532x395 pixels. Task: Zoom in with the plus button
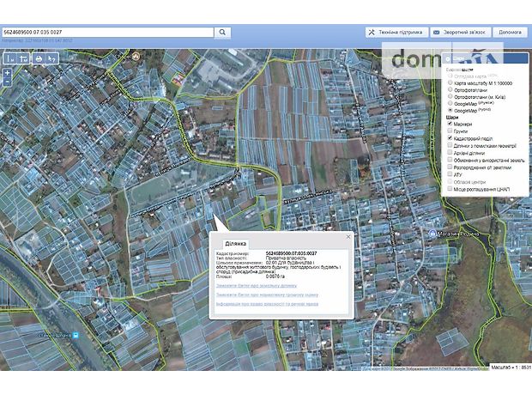point(7,73)
